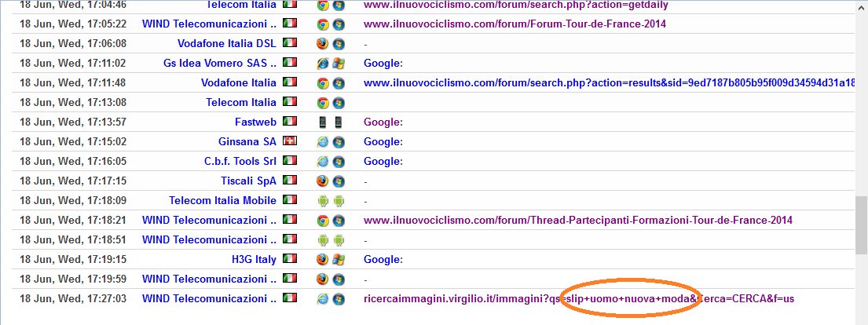This screenshot has height=325, width=868.
Task: Open the C.b.f. Tools Srl provider link
Action: [240, 162]
